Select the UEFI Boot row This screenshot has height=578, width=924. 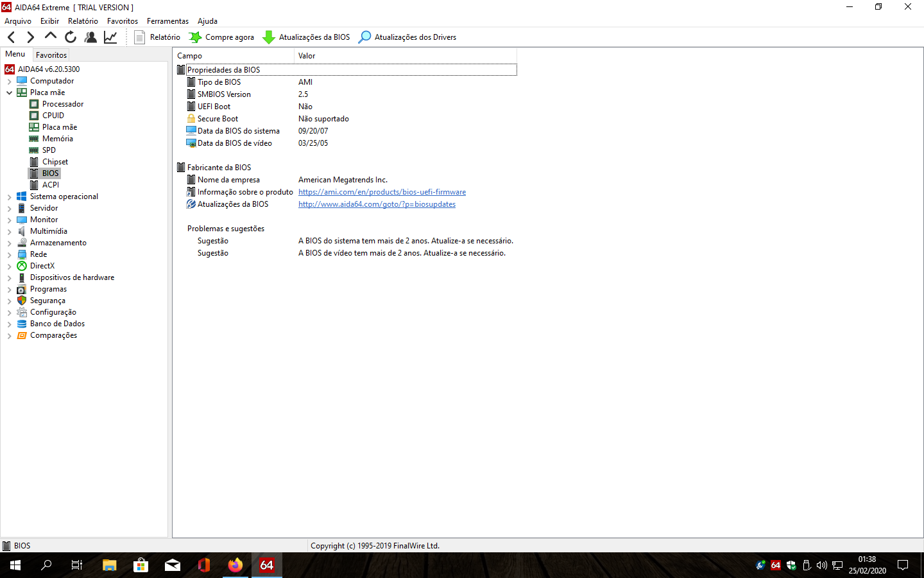click(x=346, y=107)
